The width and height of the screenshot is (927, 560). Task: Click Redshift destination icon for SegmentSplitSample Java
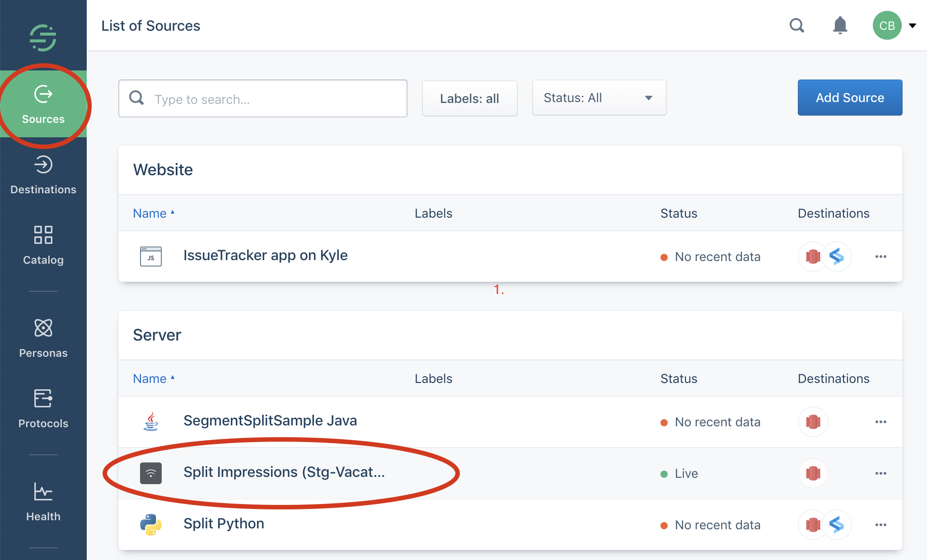pos(813,422)
